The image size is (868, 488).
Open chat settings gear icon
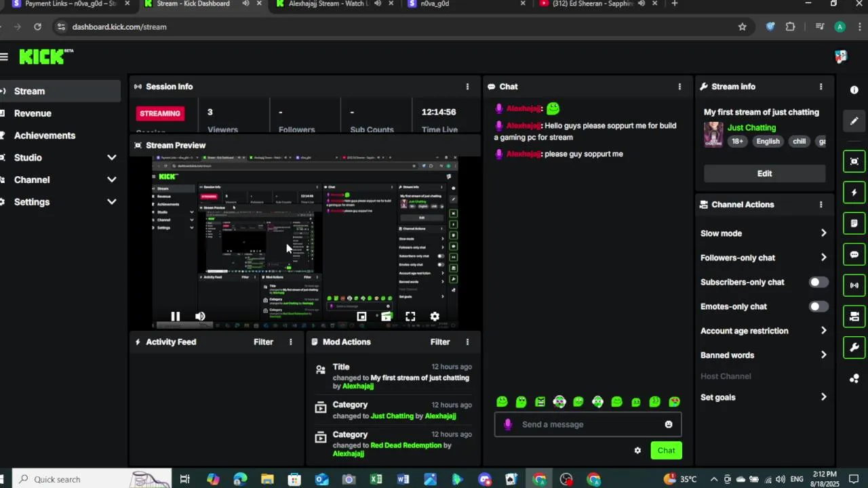[637, 451]
